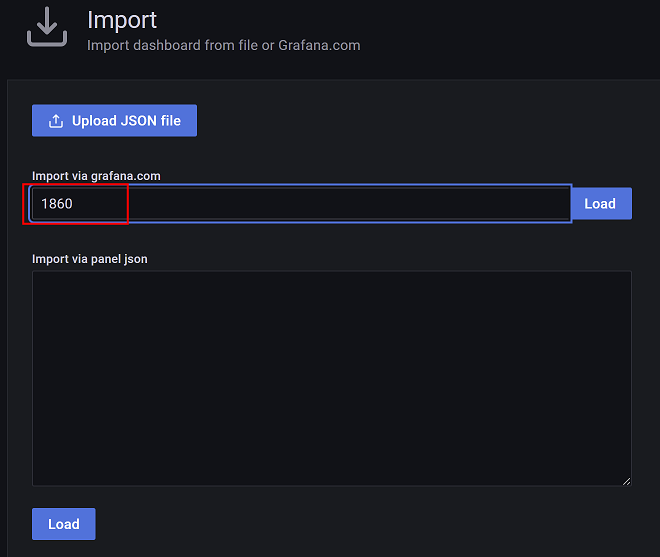
Task: Click the subtitle mentioning Grafana.com
Action: (x=223, y=45)
